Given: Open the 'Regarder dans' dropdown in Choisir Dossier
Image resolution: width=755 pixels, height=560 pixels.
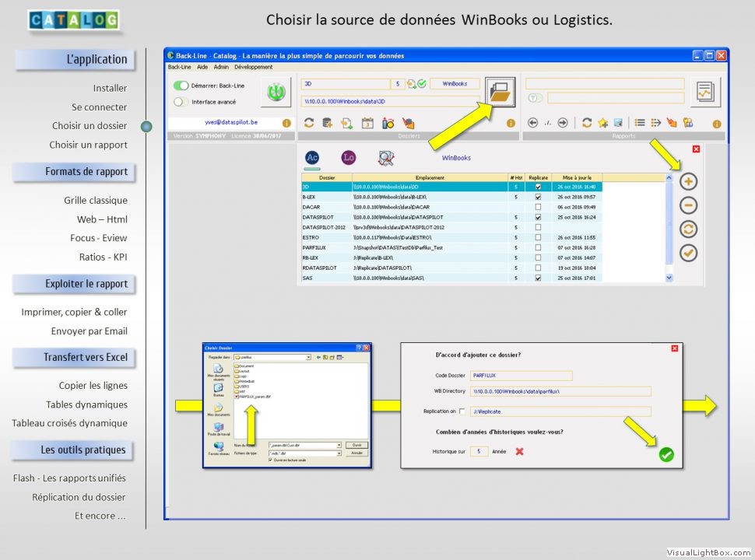Looking at the screenshot, I should [x=308, y=358].
